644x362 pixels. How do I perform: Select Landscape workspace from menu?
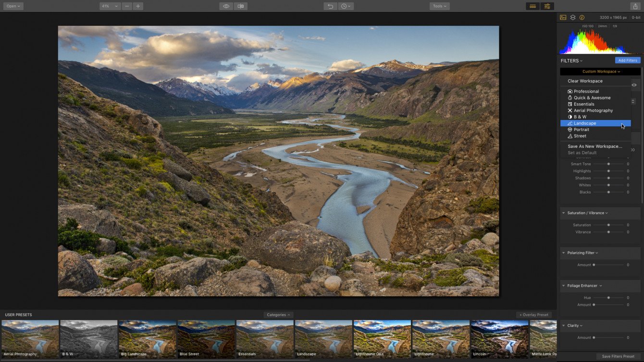[585, 123]
